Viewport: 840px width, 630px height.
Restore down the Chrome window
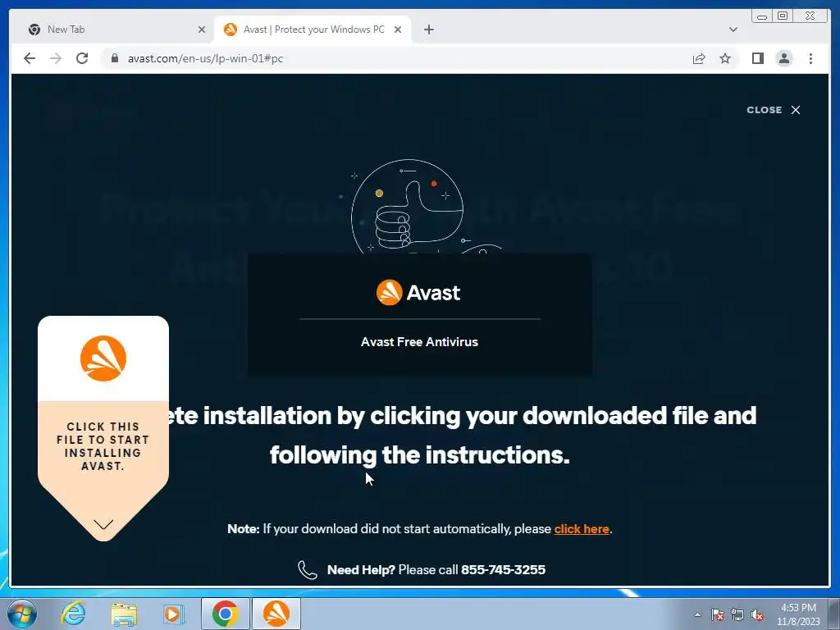tap(782, 16)
